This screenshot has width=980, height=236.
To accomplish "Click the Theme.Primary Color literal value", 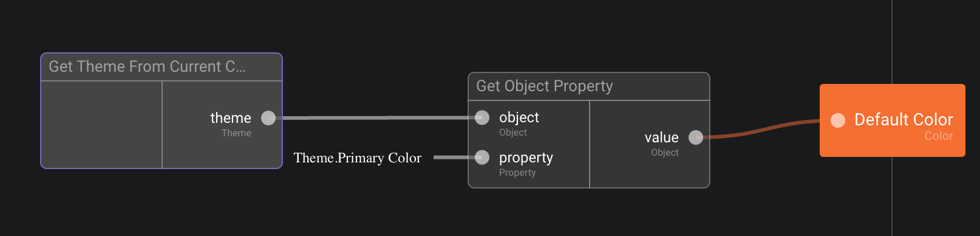I will pyautogui.click(x=358, y=158).
